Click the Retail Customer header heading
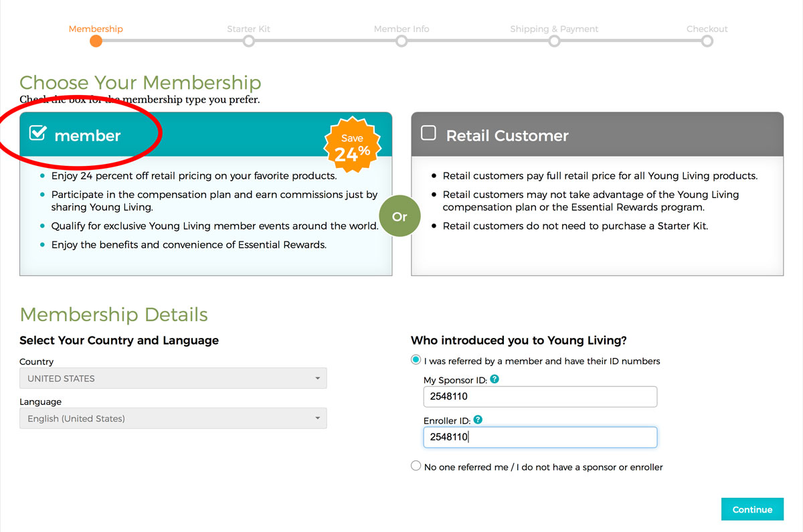This screenshot has width=803, height=532. [507, 136]
